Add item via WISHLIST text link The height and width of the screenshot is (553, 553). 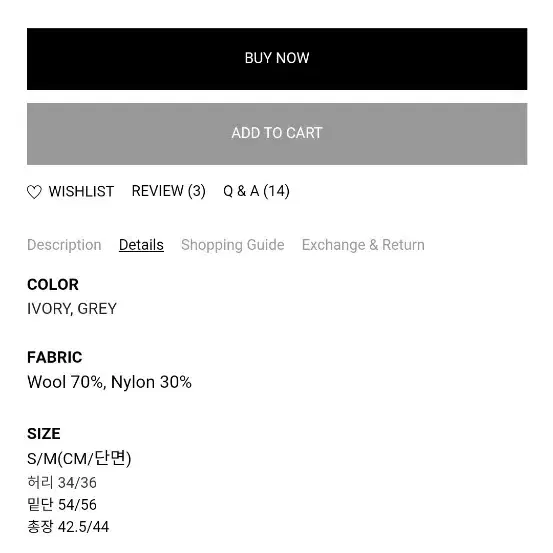[x=81, y=192]
